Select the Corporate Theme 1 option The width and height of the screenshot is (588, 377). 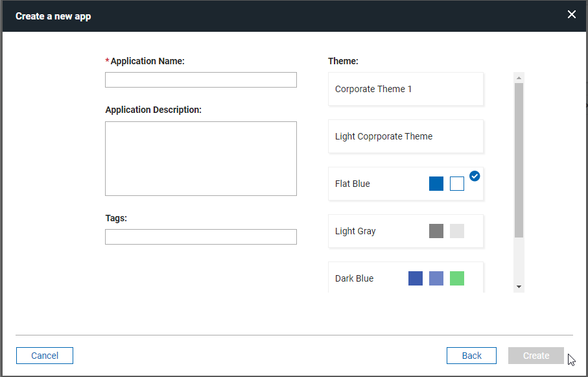pos(405,89)
